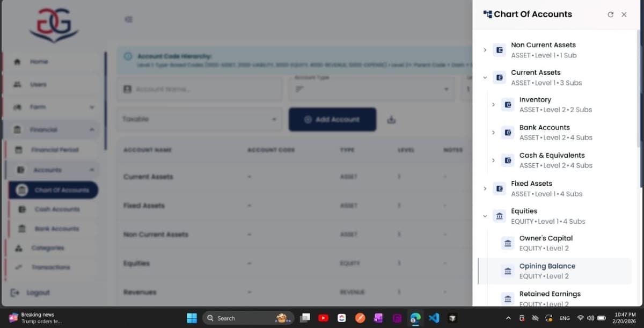Open Cash Accounts in the sidebar
This screenshot has width=644, height=328.
[x=56, y=209]
